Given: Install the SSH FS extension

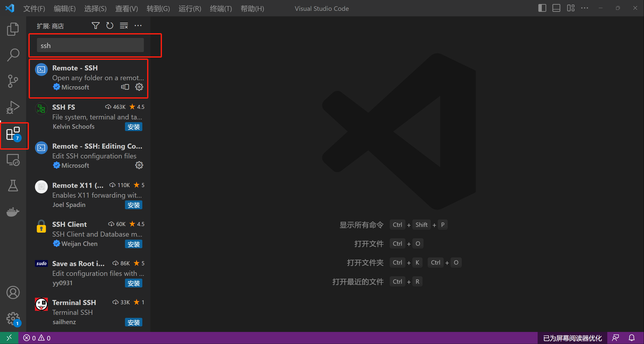Looking at the screenshot, I should pyautogui.click(x=134, y=127).
